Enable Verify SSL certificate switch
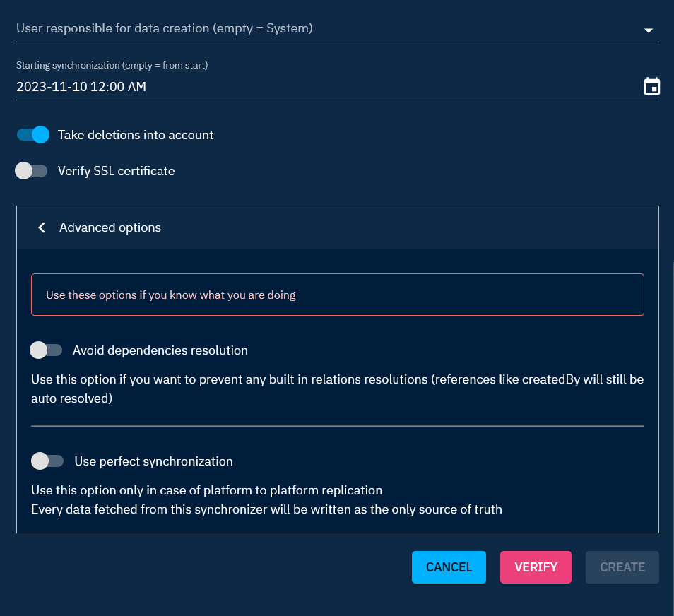 coord(32,171)
